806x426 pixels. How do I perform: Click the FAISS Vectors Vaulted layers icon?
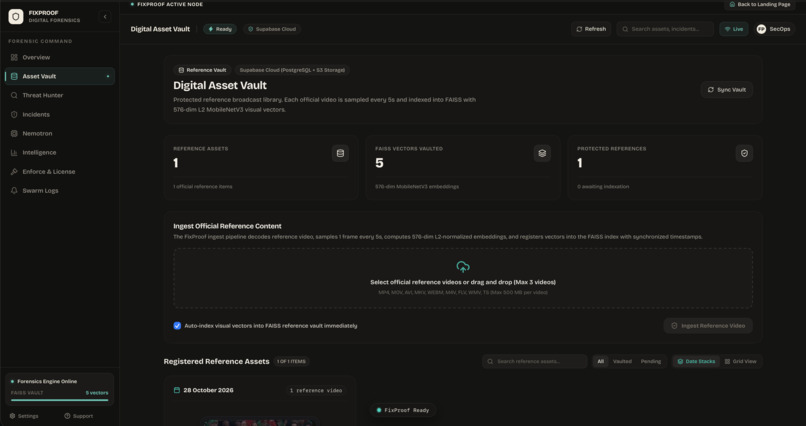click(542, 153)
